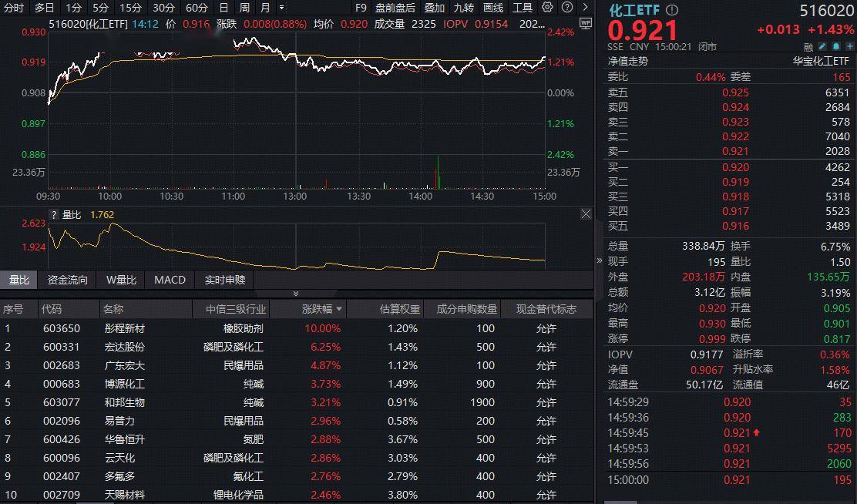
Task: Select 彤程新材 stock row
Action: (296, 328)
